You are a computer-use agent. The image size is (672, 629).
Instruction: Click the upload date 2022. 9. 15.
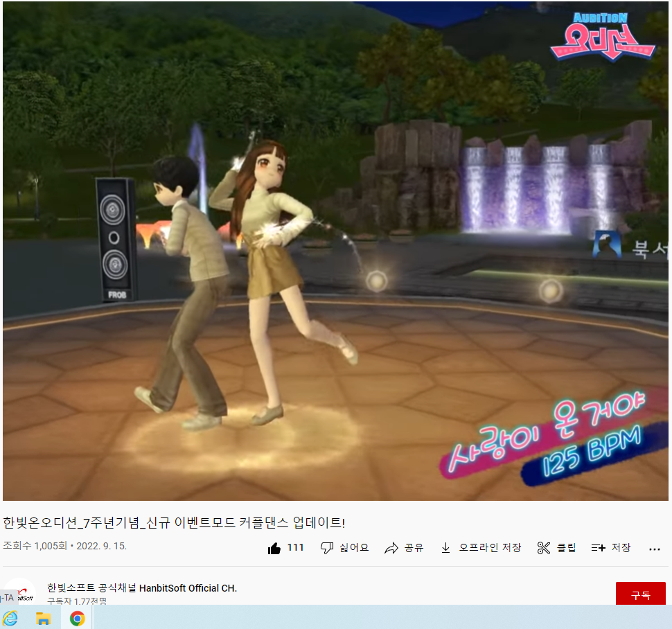pyautogui.click(x=102, y=546)
